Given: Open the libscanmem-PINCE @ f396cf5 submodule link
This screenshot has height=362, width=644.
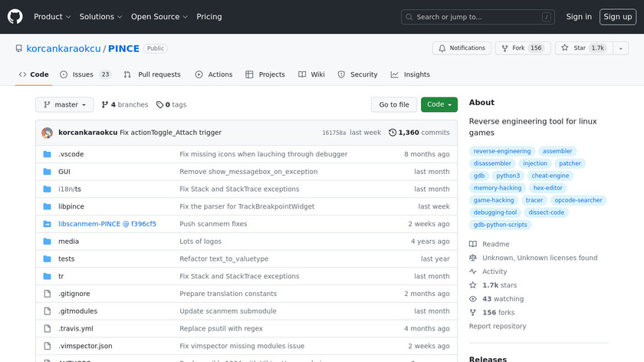Looking at the screenshot, I should coord(107,224).
